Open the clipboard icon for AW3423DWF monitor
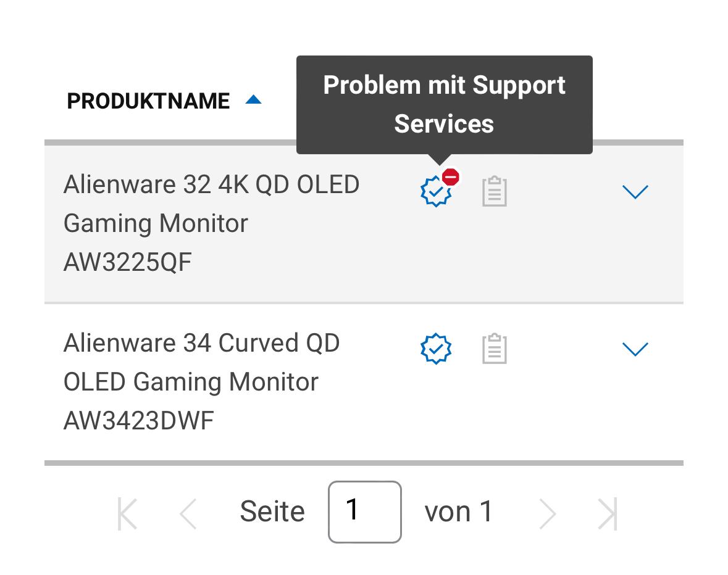Image resolution: width=728 pixels, height=575 pixels. coord(495,349)
